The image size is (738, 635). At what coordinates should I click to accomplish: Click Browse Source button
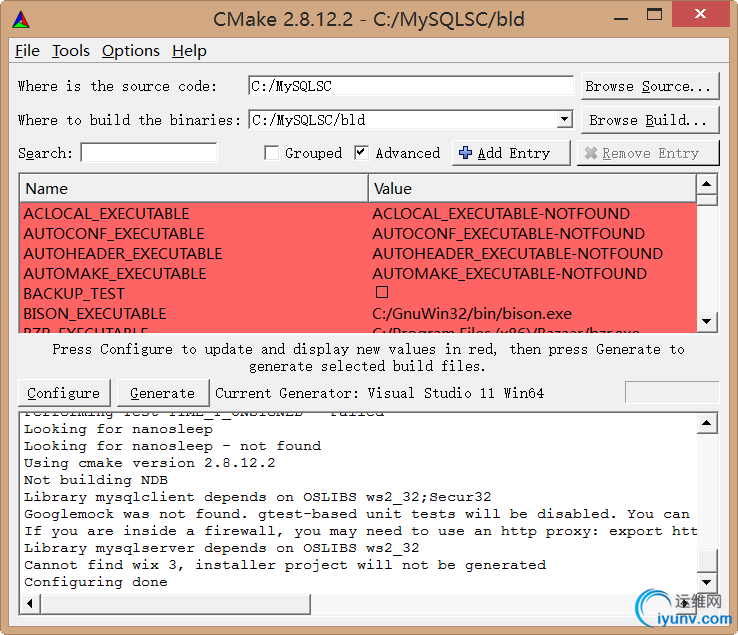[x=650, y=86]
